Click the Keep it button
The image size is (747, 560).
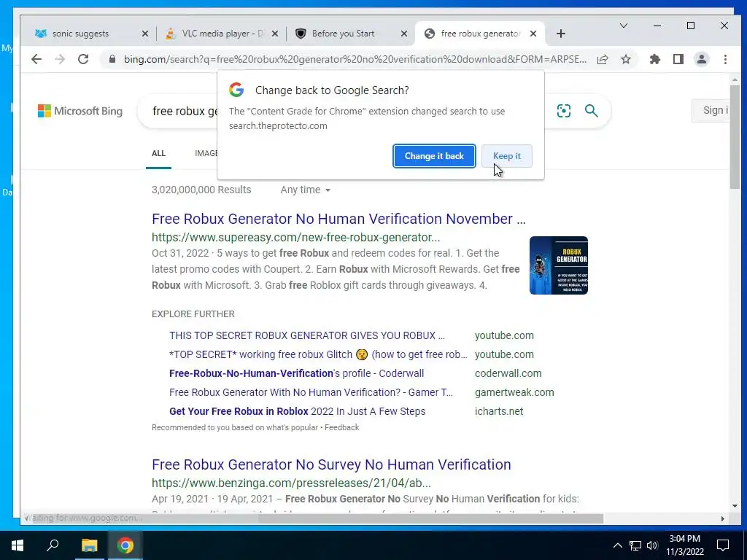pyautogui.click(x=507, y=156)
